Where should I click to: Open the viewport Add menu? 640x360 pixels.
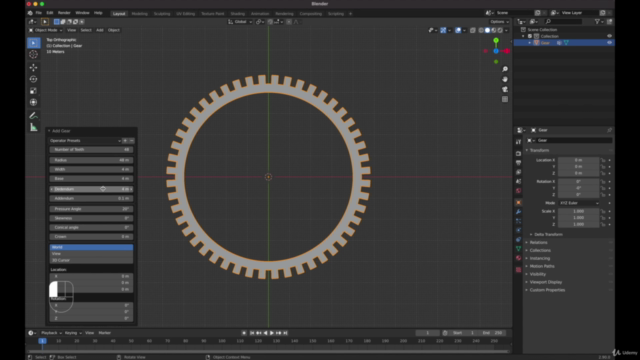coord(100,30)
